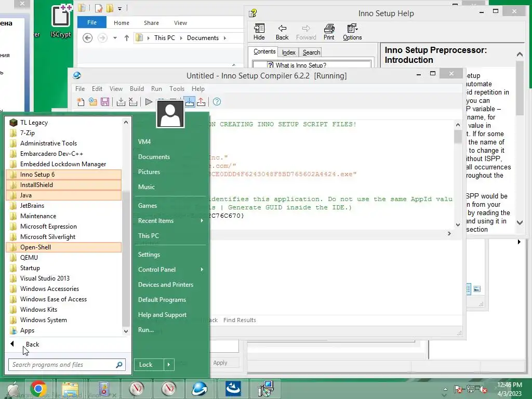Click the Find Results tab in compiler

(240, 320)
